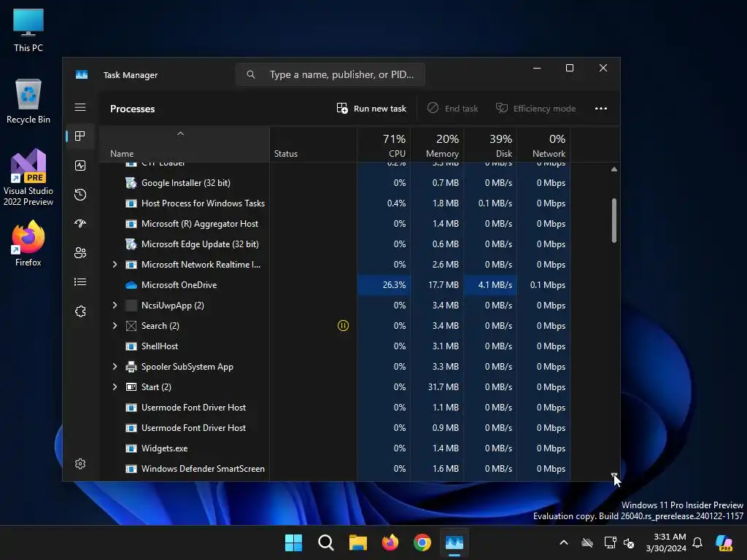Sort by the Status column header
Image resolution: width=747 pixels, height=560 pixels.
point(313,145)
